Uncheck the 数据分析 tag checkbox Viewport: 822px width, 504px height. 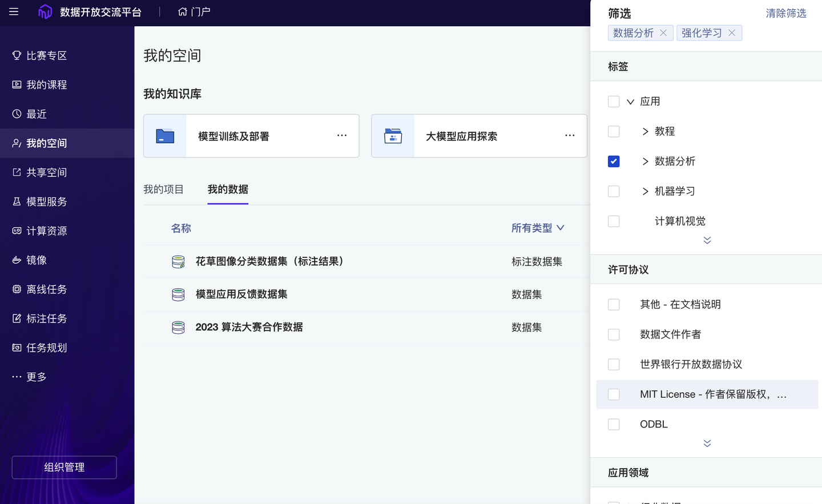pyautogui.click(x=614, y=162)
